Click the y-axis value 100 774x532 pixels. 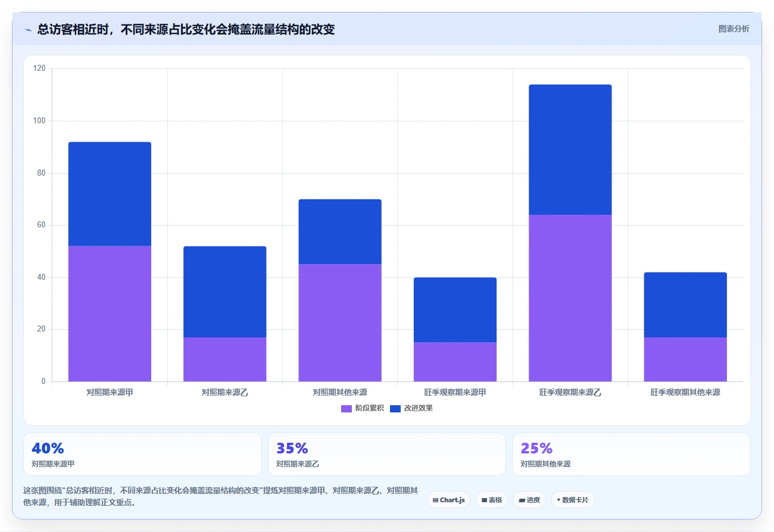pyautogui.click(x=39, y=121)
